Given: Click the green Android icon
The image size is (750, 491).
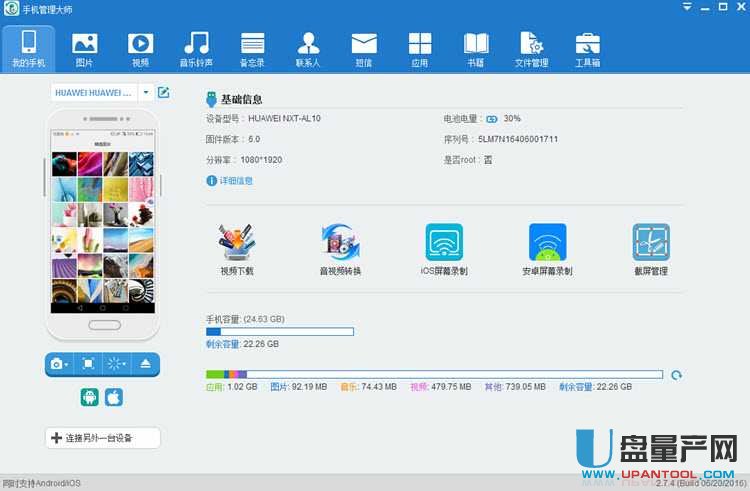Looking at the screenshot, I should click(89, 397).
